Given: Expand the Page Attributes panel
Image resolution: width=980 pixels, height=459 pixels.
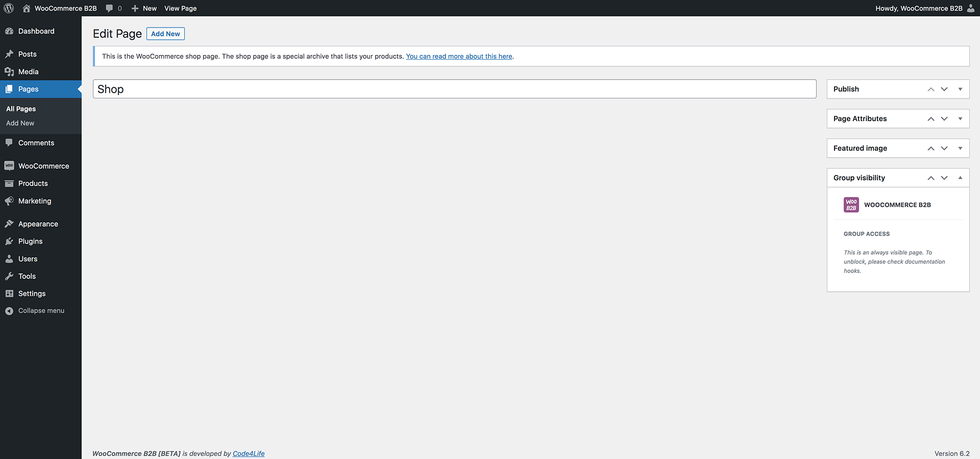Looking at the screenshot, I should coord(960,119).
